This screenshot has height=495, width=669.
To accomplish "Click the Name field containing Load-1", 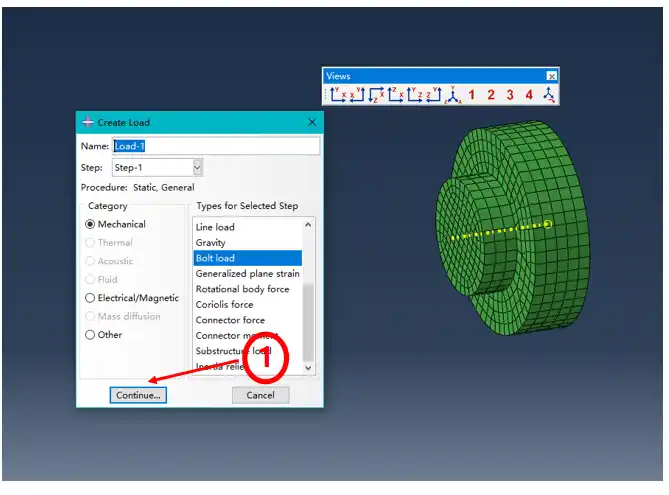I will pos(216,146).
